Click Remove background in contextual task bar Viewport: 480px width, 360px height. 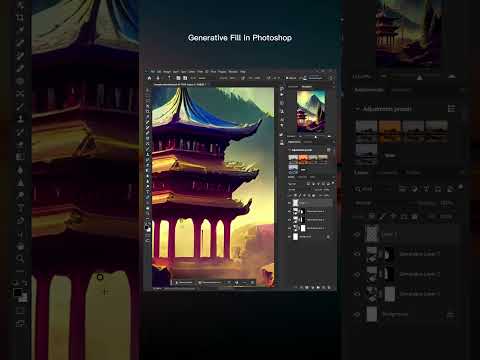click(x=211, y=283)
